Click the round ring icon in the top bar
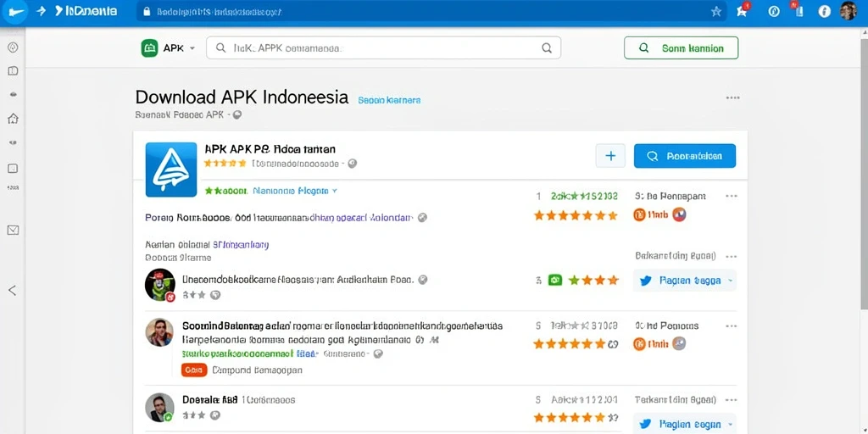868x434 pixels. point(775,11)
